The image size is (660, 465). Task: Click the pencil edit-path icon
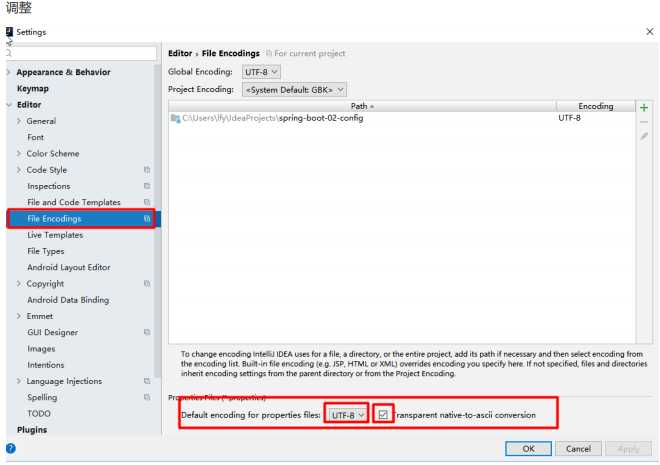click(644, 136)
